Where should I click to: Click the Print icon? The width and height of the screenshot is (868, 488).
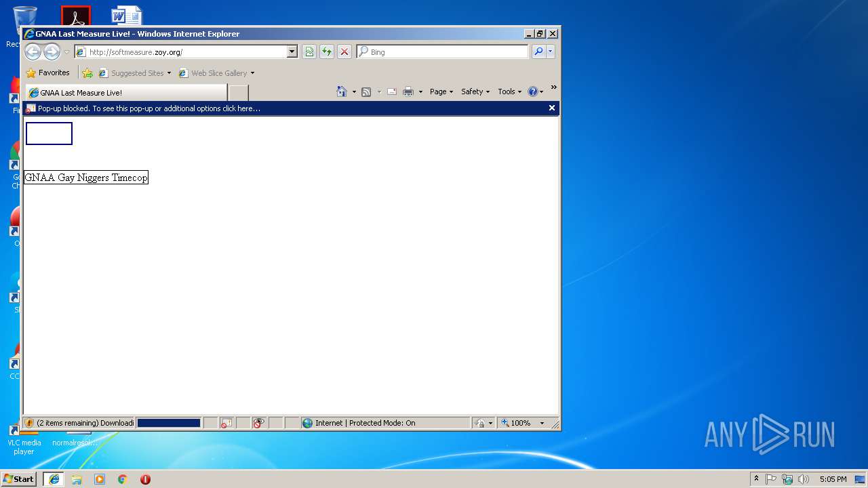pos(408,91)
